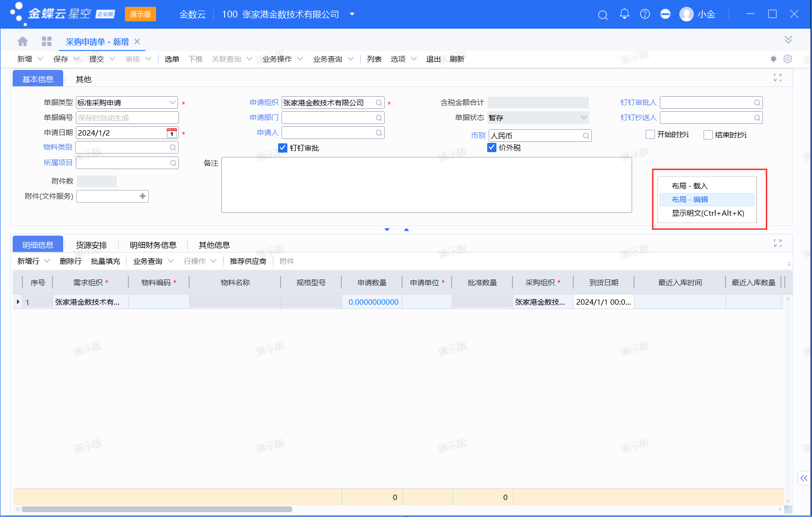
Task: Click the 申请数量 cell 0.0000000000
Action: 372,302
